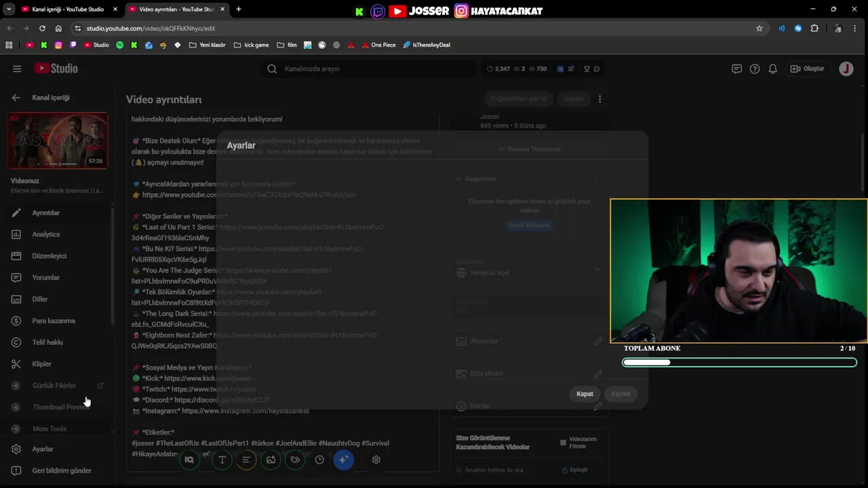Open the Studio bookmark
The width and height of the screenshot is (868, 488).
pyautogui.click(x=96, y=45)
